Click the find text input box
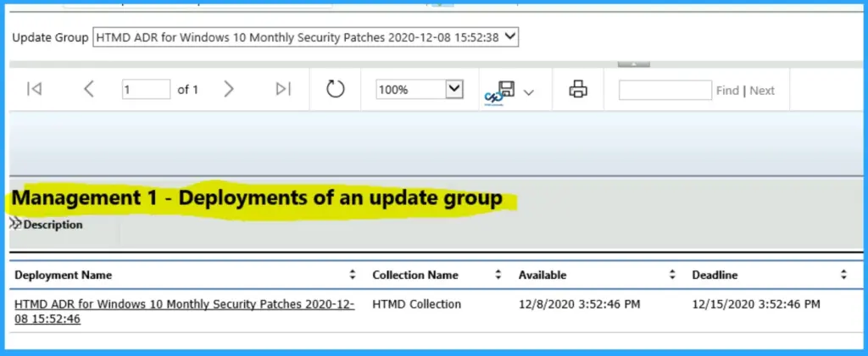The width and height of the screenshot is (868, 356). (x=665, y=90)
